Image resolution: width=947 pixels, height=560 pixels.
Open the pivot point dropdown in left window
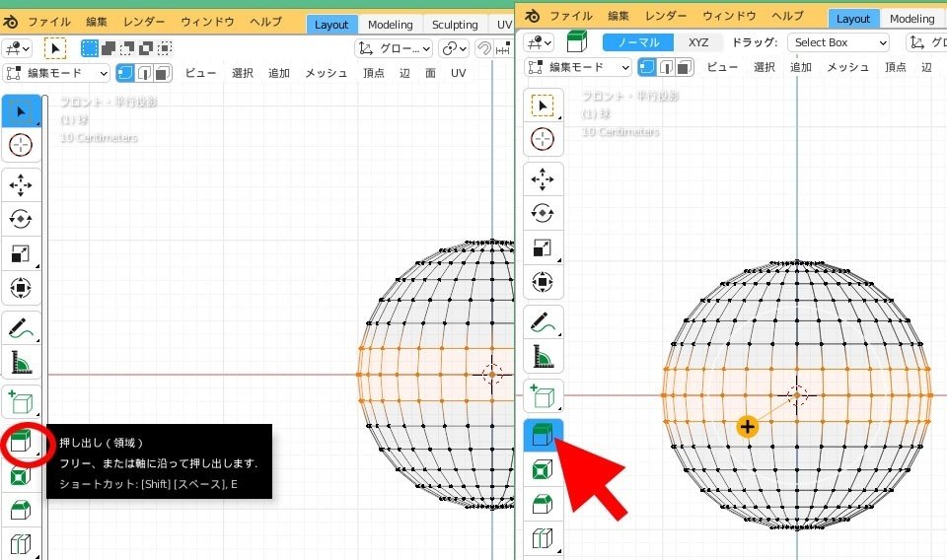point(454,48)
